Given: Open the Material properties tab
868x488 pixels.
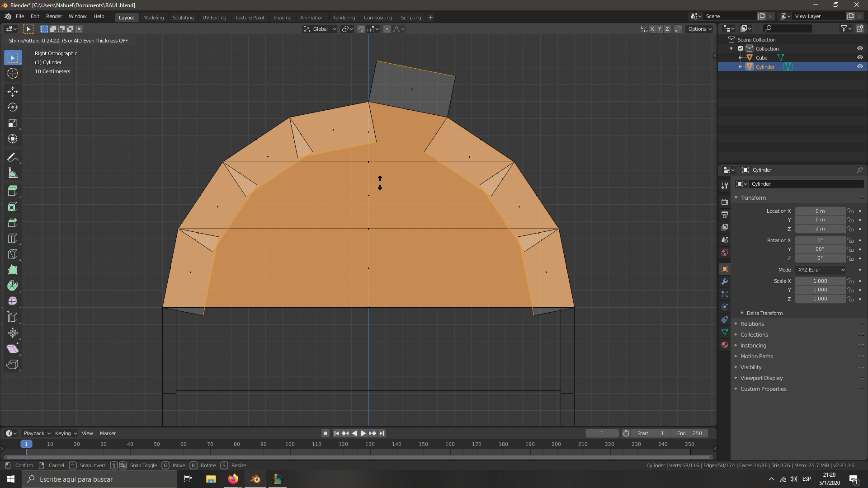Looking at the screenshot, I should (x=725, y=345).
